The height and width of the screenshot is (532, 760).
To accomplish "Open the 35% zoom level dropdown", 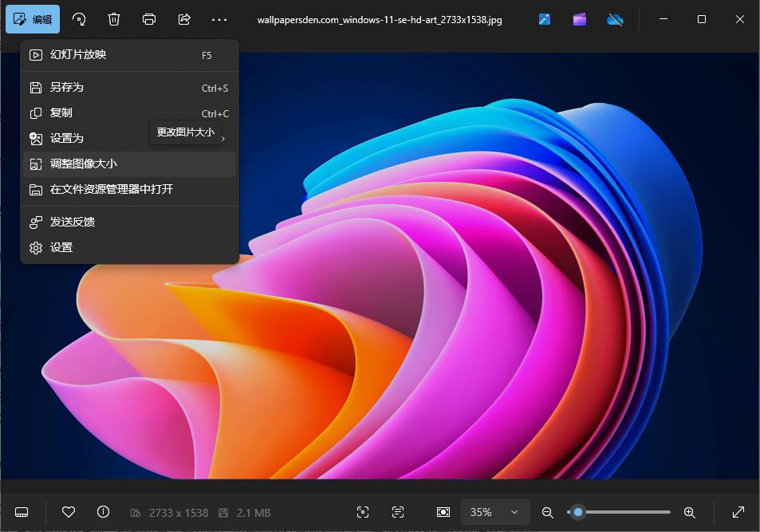I will [x=494, y=512].
